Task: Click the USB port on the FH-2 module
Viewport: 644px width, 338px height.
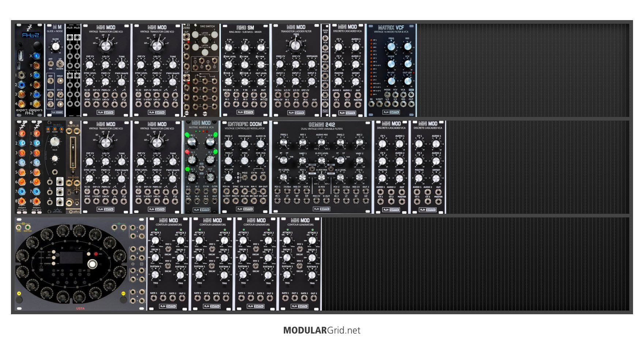Action: pos(20,55)
